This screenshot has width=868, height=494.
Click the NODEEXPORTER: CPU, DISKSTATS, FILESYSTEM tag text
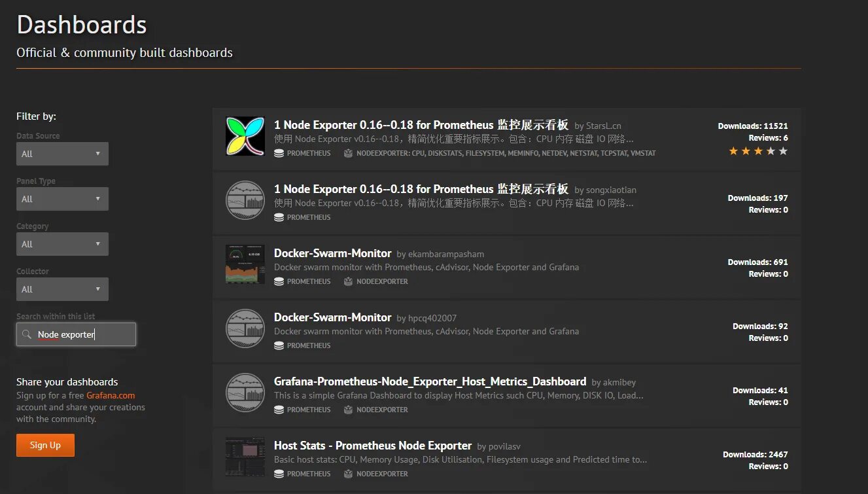point(506,153)
